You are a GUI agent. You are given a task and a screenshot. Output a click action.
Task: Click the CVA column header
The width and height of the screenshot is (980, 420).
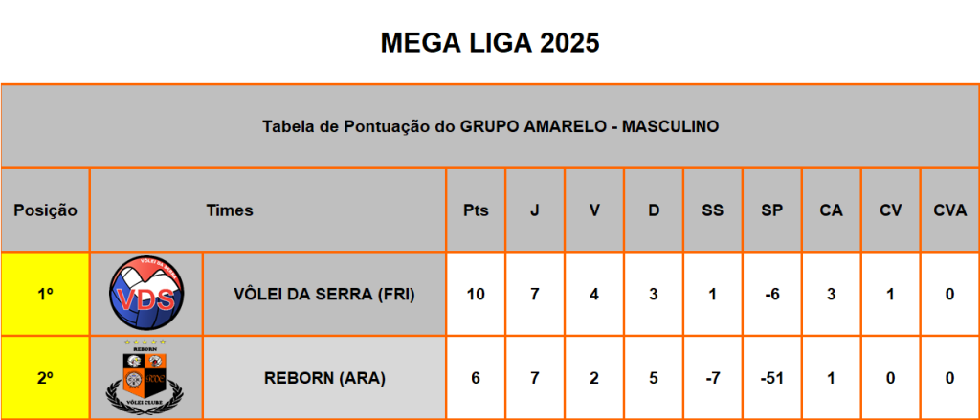coord(949,210)
